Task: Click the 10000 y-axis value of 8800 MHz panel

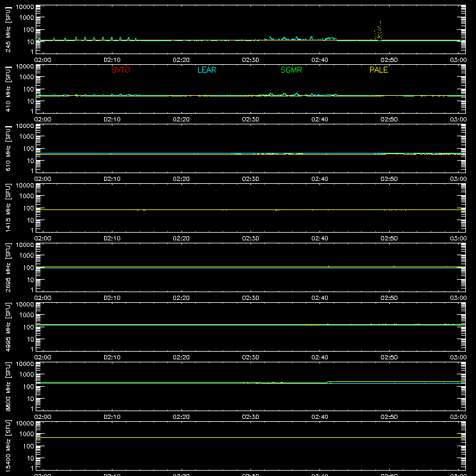Action: (25, 364)
